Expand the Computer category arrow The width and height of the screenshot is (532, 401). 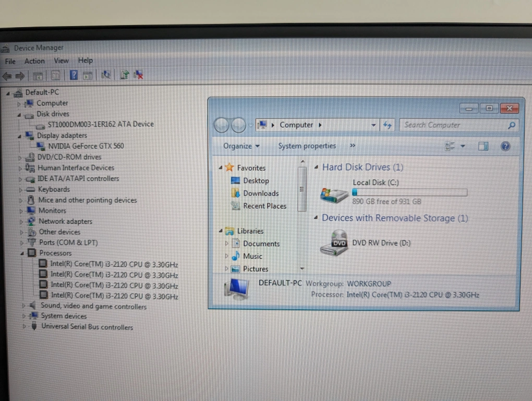pos(19,104)
